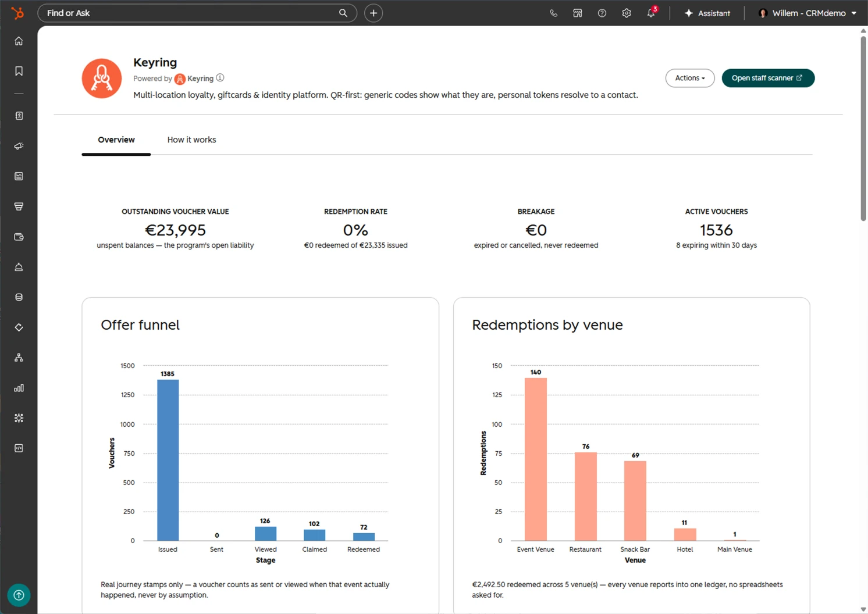Open the Service bell sidebar icon

[x=19, y=267]
